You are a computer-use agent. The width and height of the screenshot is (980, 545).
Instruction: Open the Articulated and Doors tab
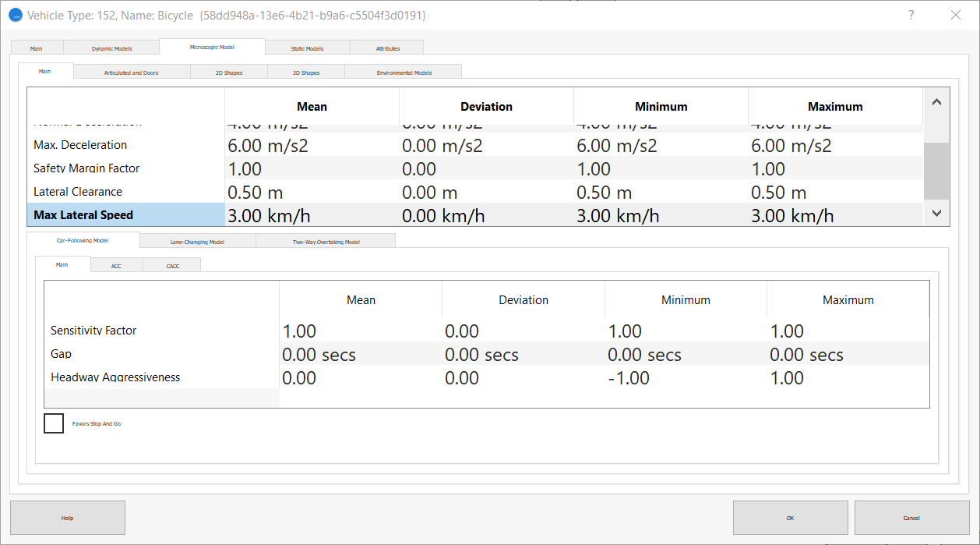(x=132, y=73)
